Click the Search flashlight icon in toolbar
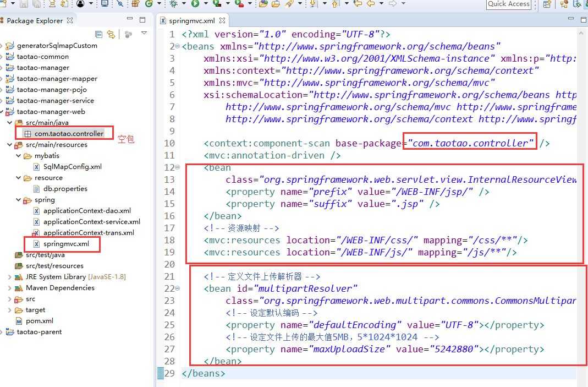Screen dimensions: 588x387 [289, 4]
